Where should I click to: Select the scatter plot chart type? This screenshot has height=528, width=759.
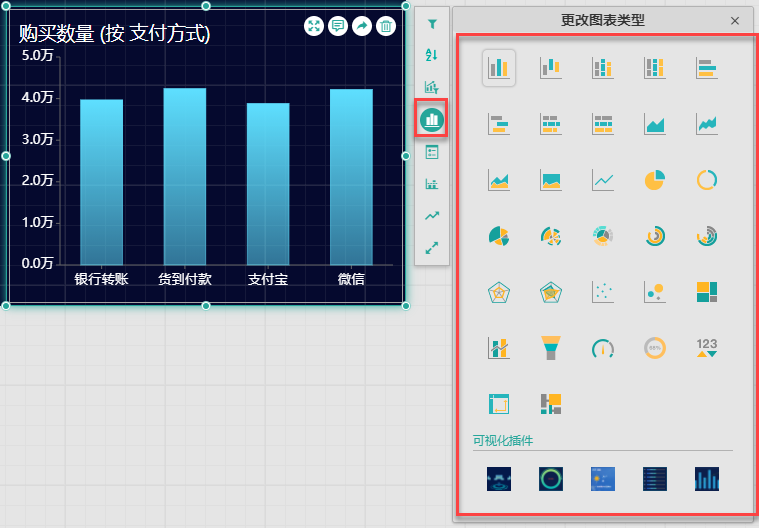coord(603,292)
